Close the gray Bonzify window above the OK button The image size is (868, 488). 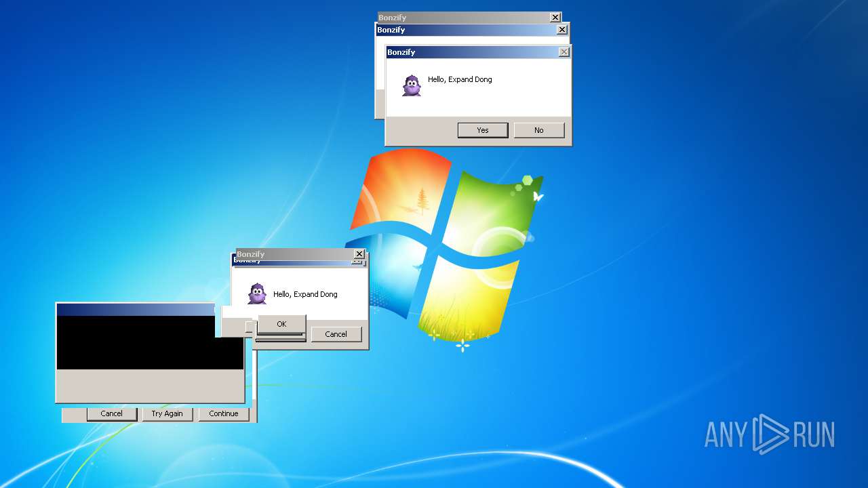coord(359,254)
